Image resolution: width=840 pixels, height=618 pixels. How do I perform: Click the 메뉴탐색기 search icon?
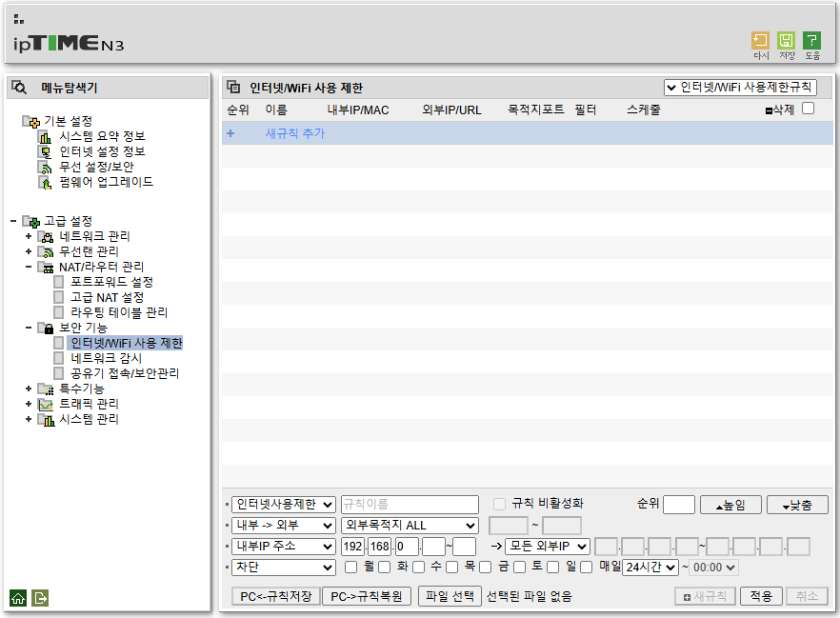pyautogui.click(x=19, y=88)
